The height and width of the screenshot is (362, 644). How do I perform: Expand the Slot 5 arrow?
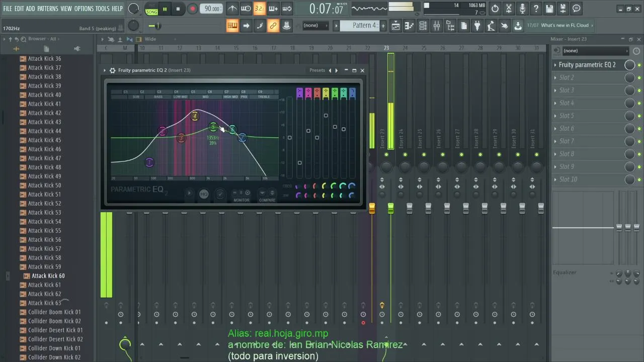click(555, 116)
